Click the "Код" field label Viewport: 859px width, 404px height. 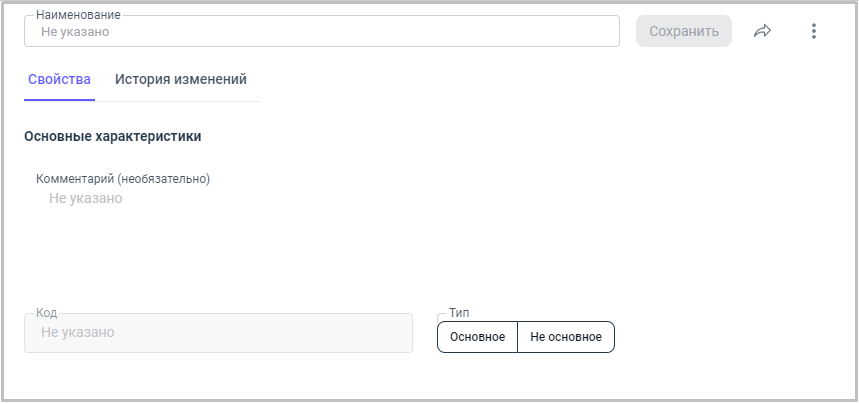(x=46, y=313)
